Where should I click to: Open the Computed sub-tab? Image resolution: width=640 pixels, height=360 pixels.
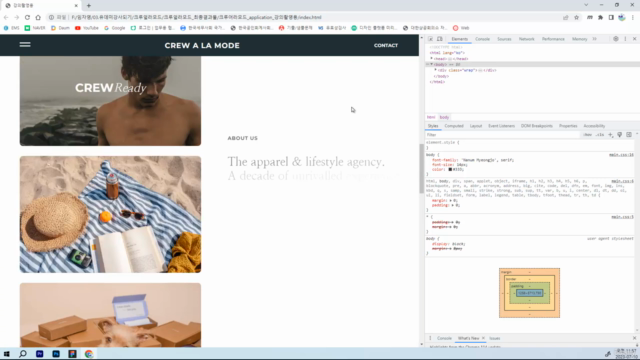(x=454, y=126)
